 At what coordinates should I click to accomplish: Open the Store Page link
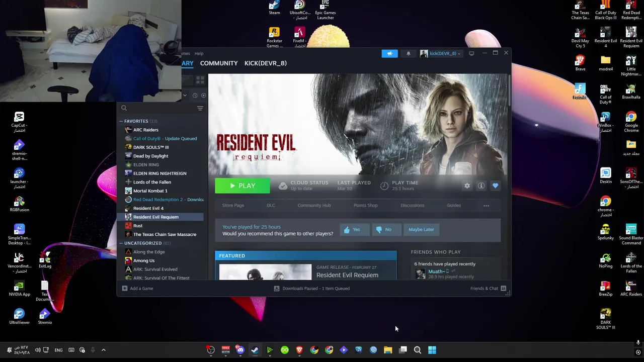[x=233, y=206]
